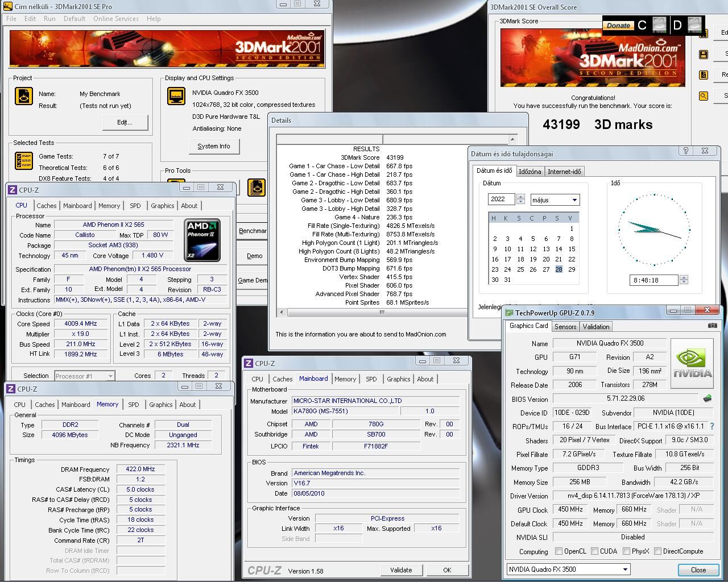Click the Close button in GPU-Z
The width and height of the screenshot is (728, 582).
698,570
